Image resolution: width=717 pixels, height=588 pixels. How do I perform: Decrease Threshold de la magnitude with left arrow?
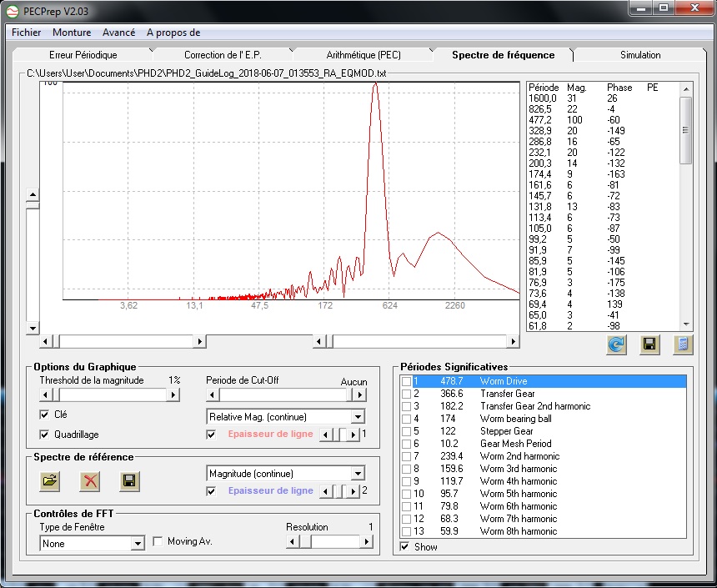point(45,395)
